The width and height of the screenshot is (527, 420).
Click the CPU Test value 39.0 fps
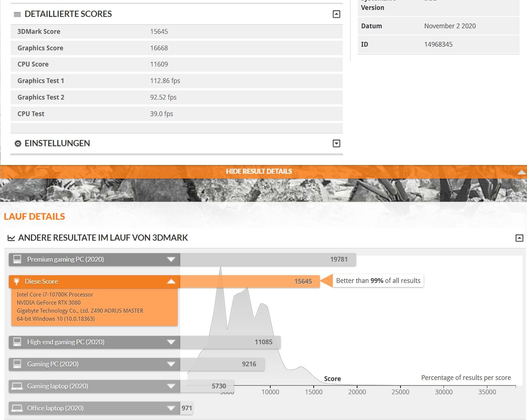[161, 114]
